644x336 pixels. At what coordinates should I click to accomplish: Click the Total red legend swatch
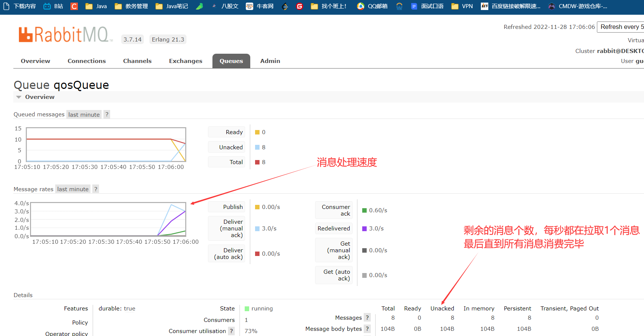257,162
